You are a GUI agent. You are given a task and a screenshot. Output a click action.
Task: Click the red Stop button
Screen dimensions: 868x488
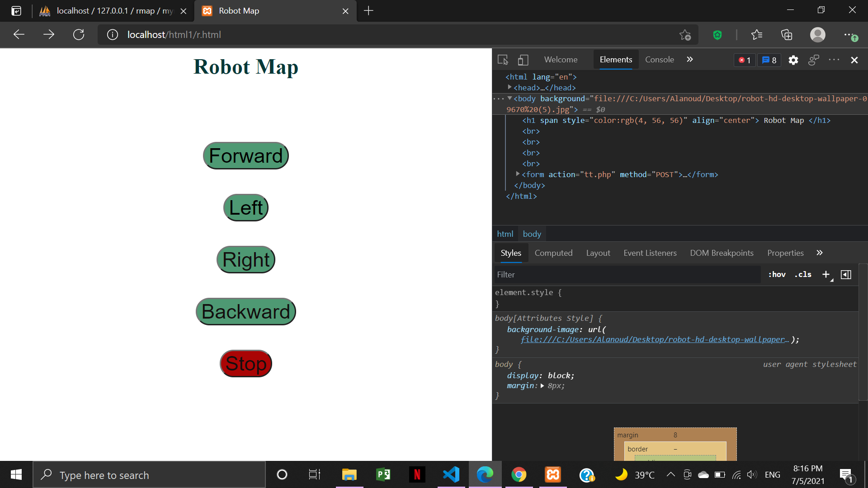(245, 364)
